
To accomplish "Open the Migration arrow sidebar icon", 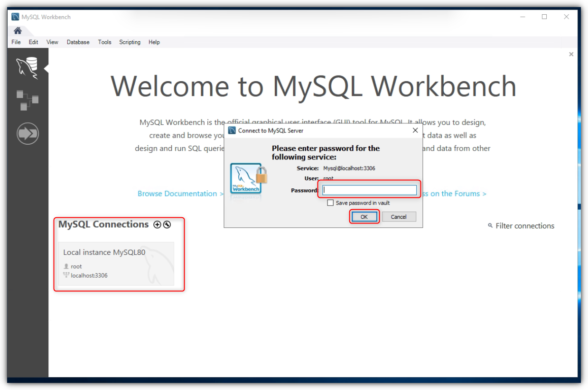I will (x=28, y=134).
